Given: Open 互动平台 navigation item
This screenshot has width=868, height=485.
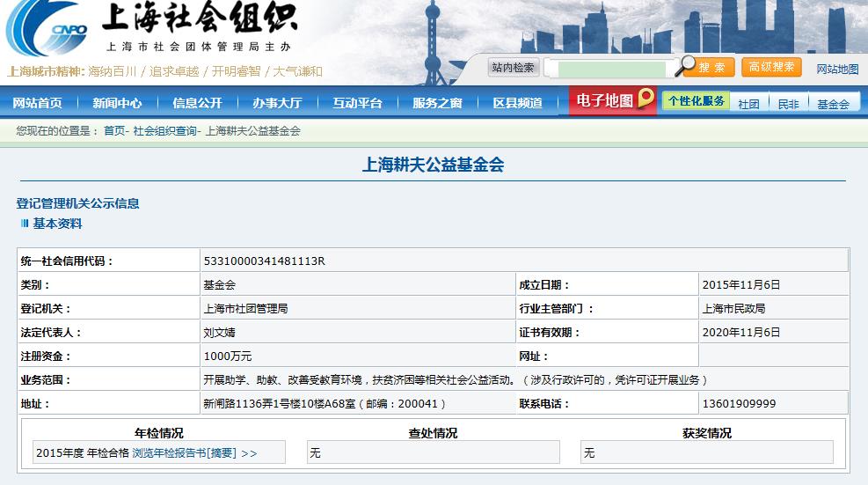Looking at the screenshot, I should click(358, 103).
